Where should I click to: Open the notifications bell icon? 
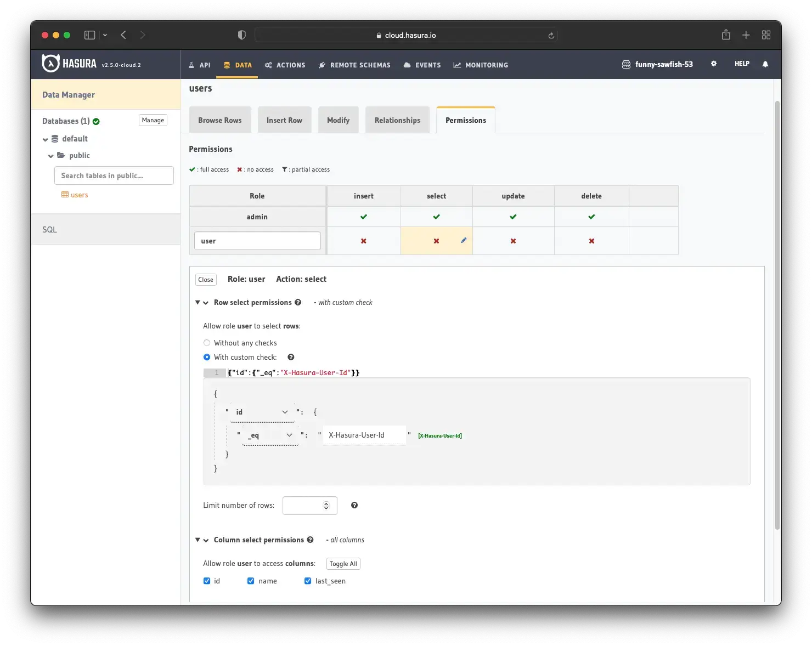pos(765,64)
